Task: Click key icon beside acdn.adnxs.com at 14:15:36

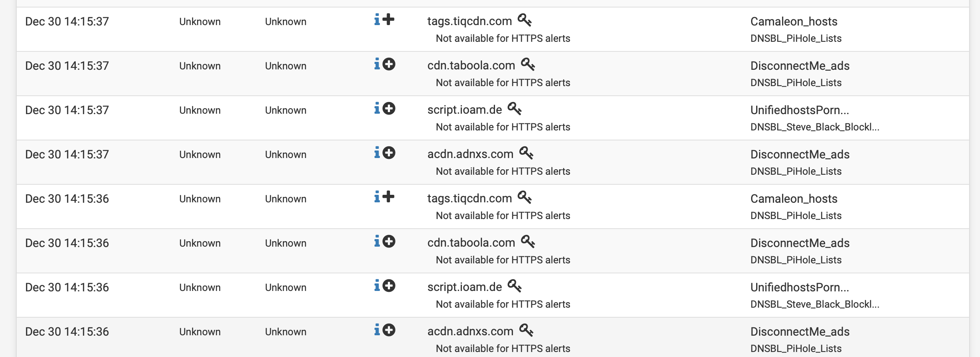Action: [526, 330]
